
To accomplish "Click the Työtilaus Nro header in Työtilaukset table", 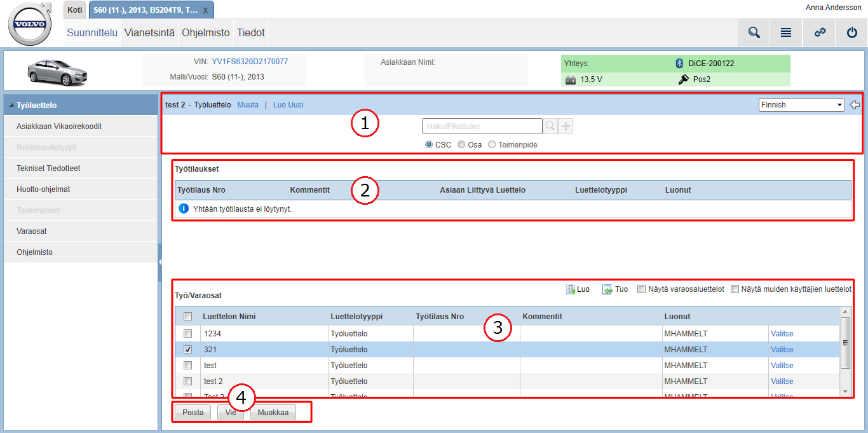I will 201,190.
